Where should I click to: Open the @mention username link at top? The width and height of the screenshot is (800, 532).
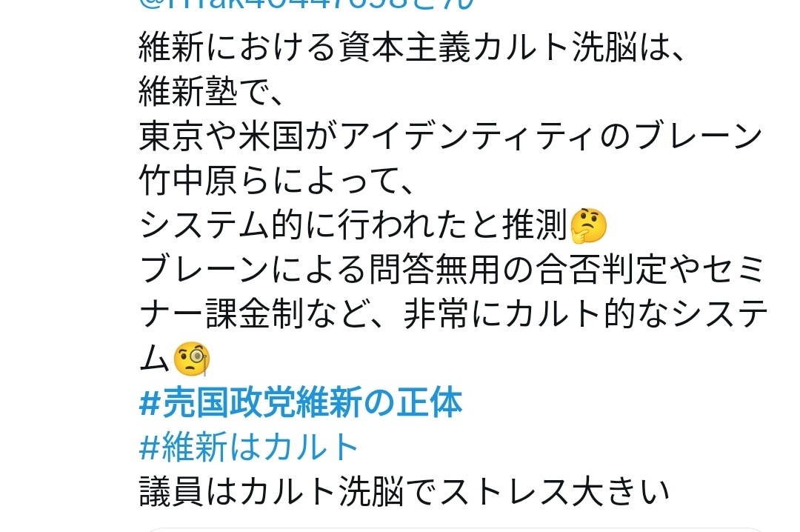click(306, 4)
